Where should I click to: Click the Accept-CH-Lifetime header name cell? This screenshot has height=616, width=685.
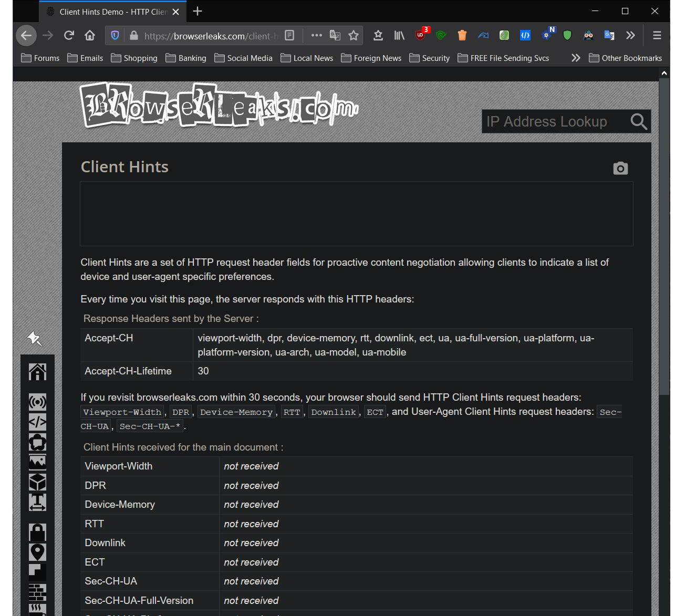(x=137, y=371)
